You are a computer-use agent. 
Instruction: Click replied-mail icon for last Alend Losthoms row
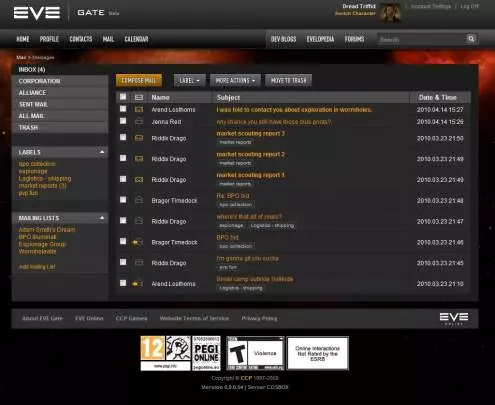(x=138, y=284)
